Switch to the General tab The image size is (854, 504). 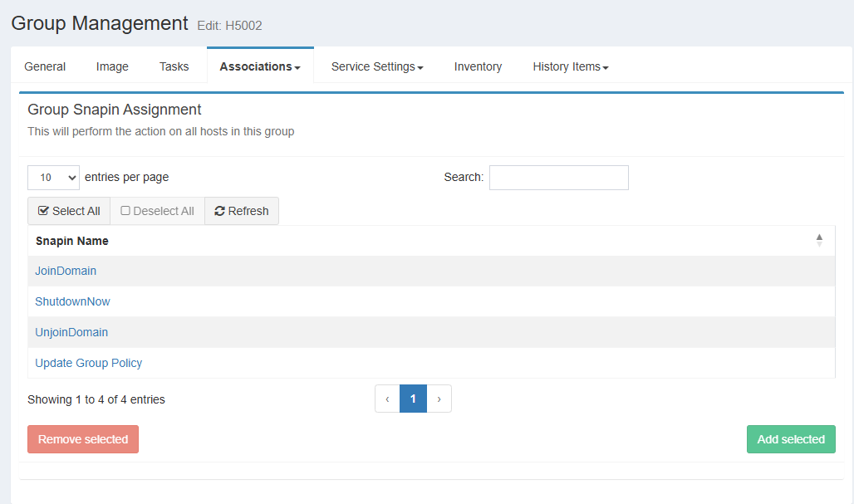click(x=45, y=66)
